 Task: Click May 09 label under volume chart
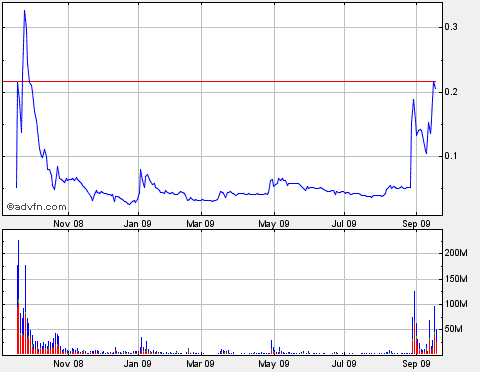(274, 363)
